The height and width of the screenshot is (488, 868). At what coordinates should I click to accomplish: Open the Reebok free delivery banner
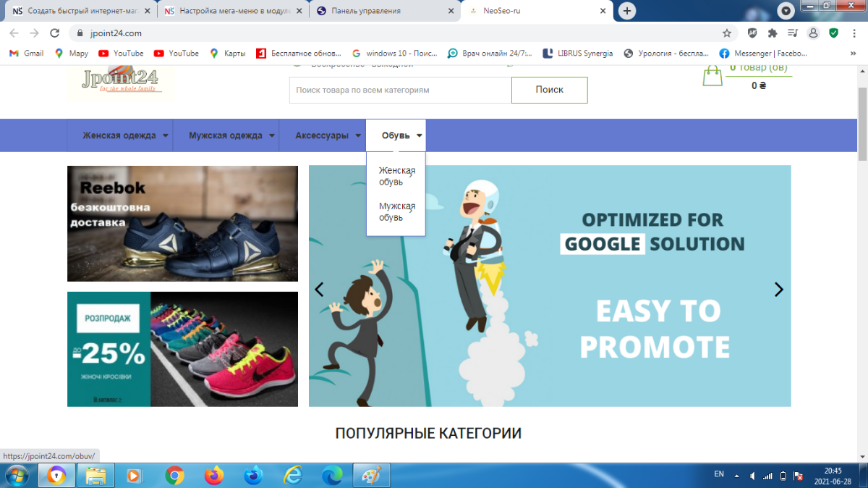[182, 224]
